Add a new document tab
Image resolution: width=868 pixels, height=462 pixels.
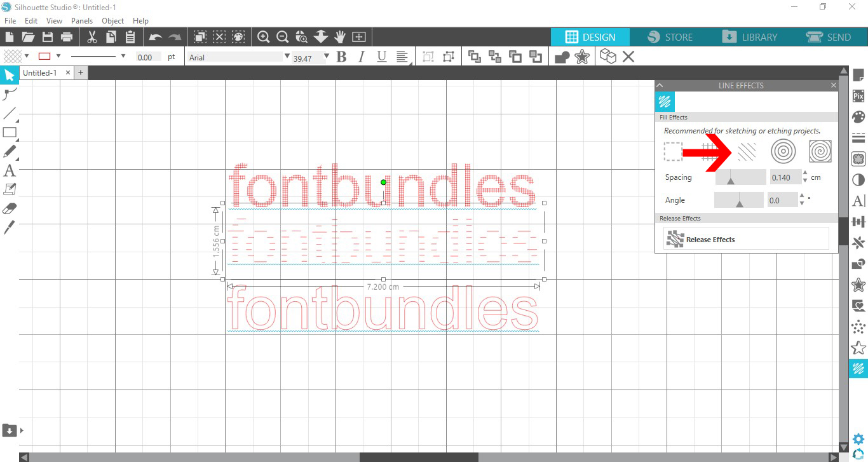pos(81,73)
